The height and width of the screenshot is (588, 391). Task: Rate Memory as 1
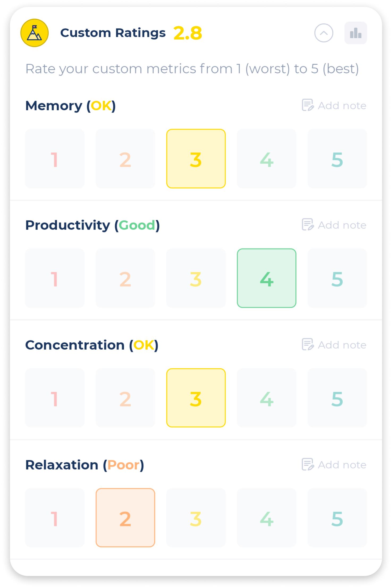(x=55, y=159)
